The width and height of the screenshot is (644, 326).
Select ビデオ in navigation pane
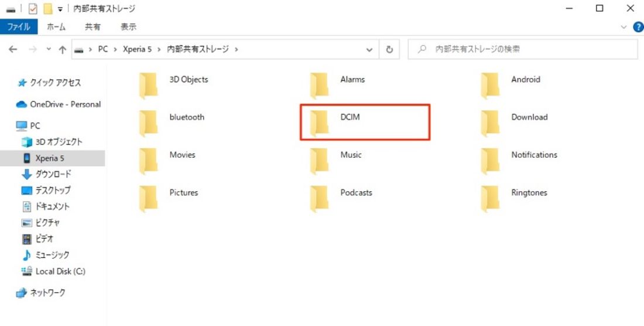(44, 239)
